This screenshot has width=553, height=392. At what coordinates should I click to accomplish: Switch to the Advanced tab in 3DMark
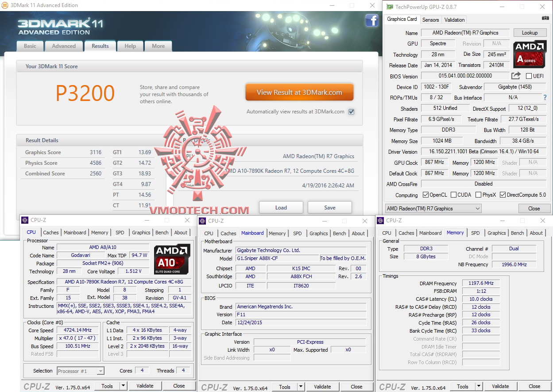click(64, 46)
